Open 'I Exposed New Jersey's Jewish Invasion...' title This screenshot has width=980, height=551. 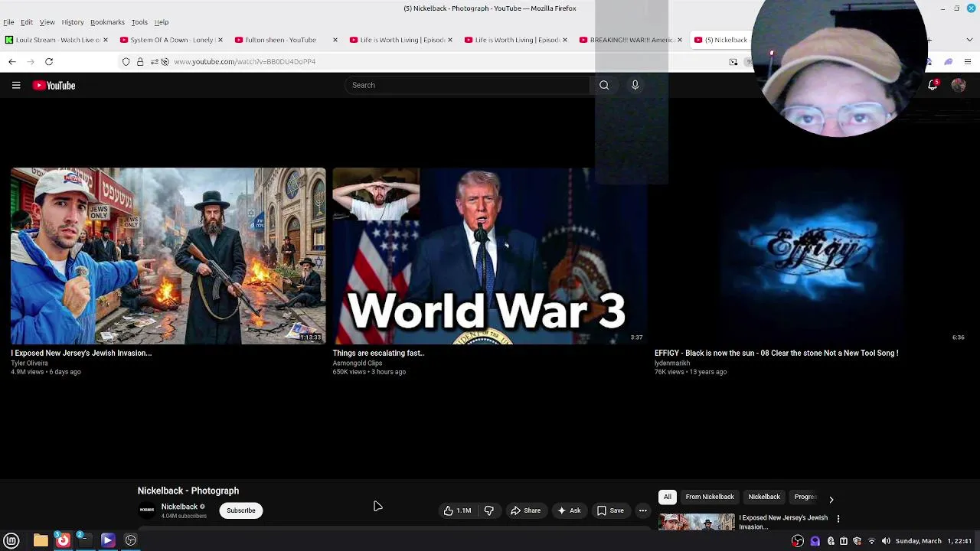tap(81, 353)
